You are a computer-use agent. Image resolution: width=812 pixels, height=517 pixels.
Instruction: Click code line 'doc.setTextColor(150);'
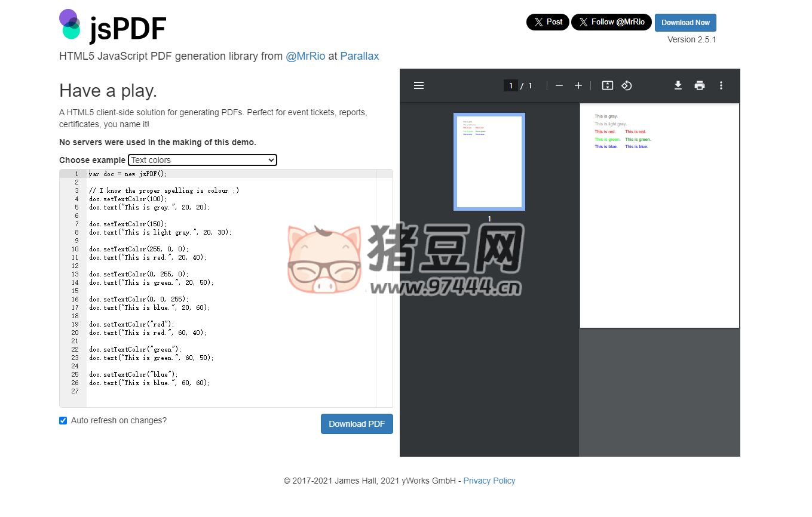(128, 224)
